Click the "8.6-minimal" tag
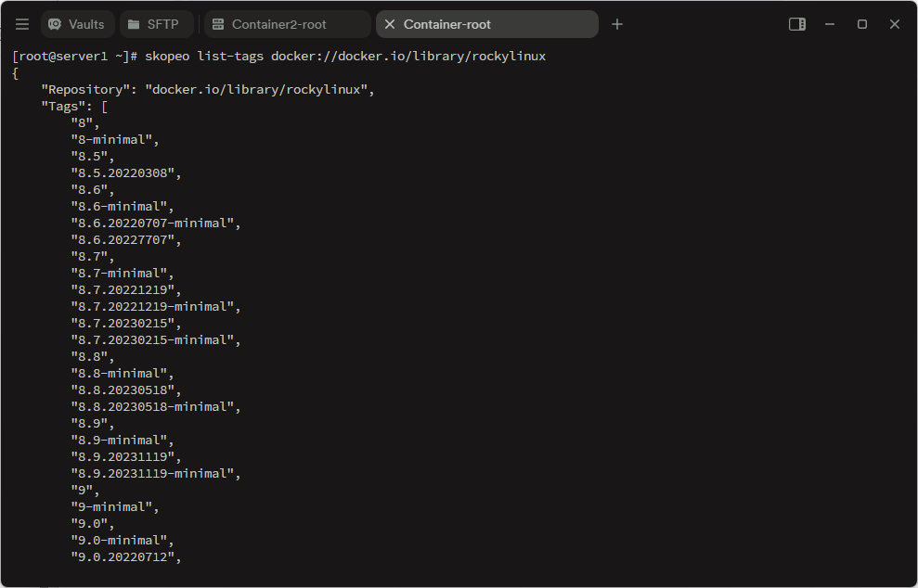This screenshot has height=588, width=918. 123,207
